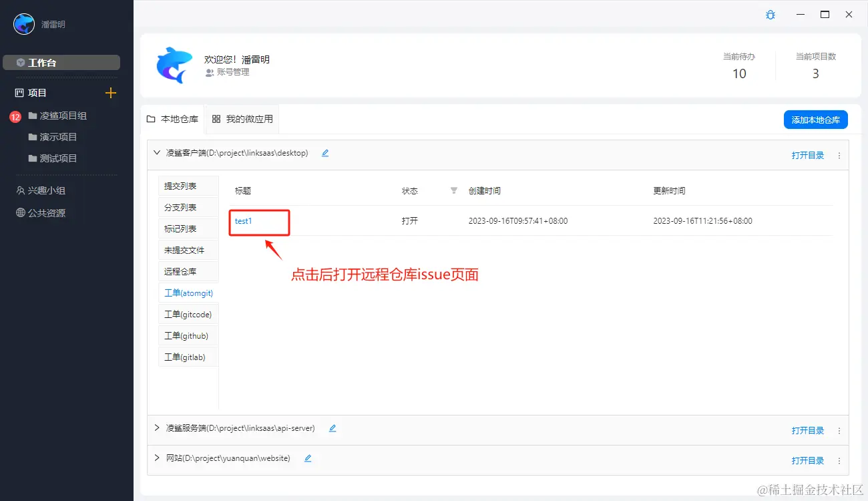Open directory for 凌鲨服务端 via 打开目录
This screenshot has height=501, width=868.
point(808,431)
